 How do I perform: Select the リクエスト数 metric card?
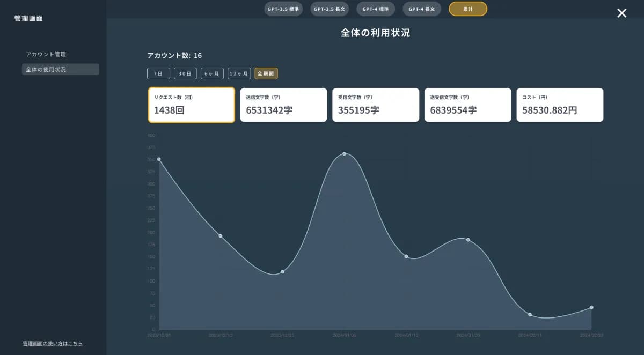(191, 105)
